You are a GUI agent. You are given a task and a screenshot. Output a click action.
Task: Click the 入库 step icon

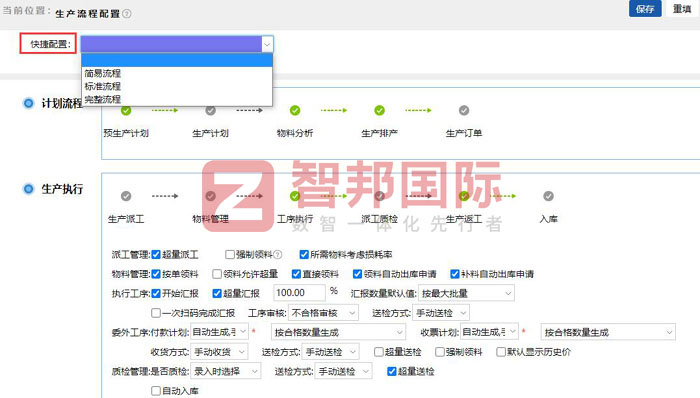click(548, 196)
